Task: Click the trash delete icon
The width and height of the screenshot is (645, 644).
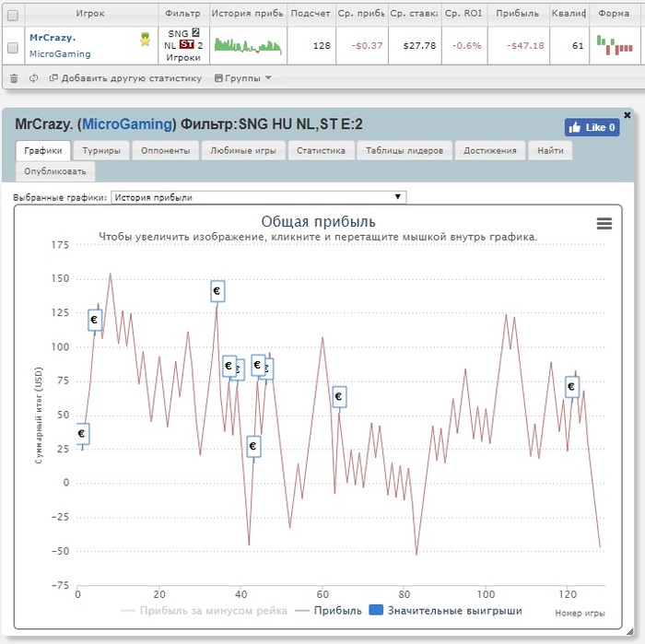Action: [14, 78]
